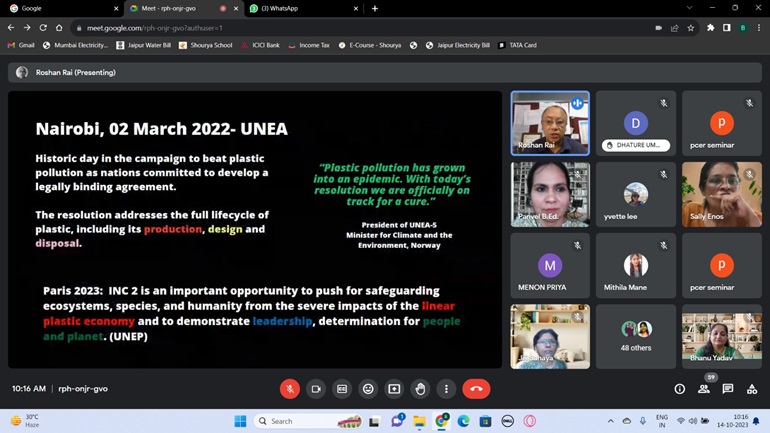This screenshot has width=770, height=433.
Task: Open the activities icon
Action: click(x=752, y=389)
